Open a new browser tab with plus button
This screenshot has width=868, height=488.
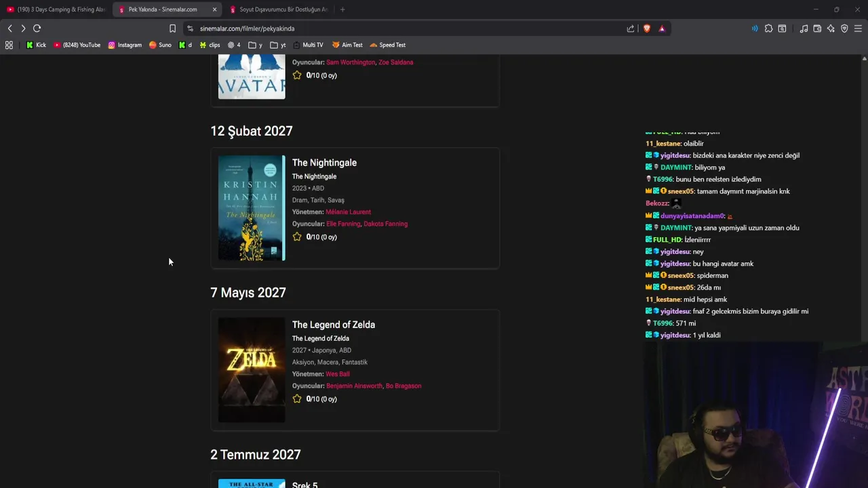tap(342, 9)
